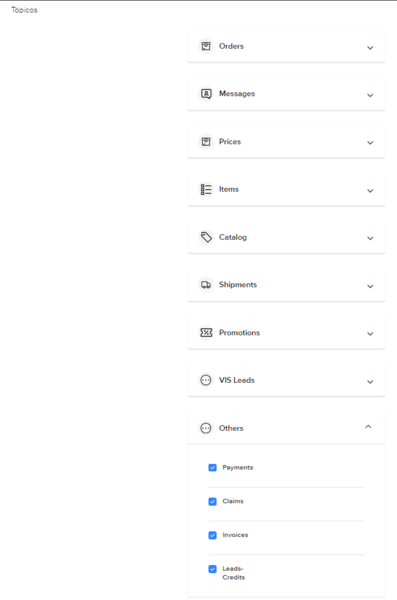The height and width of the screenshot is (600, 397).
Task: Click the Shipments topic label
Action: click(x=238, y=285)
